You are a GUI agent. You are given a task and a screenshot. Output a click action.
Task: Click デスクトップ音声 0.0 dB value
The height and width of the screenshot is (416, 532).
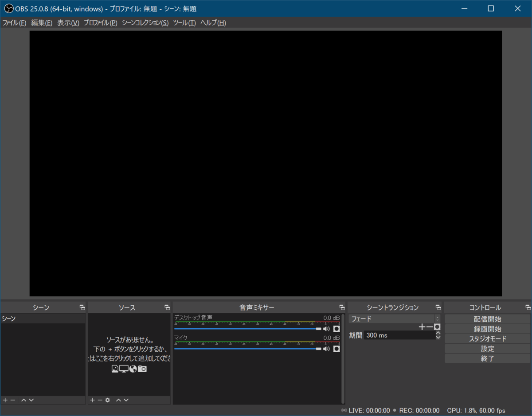click(332, 318)
